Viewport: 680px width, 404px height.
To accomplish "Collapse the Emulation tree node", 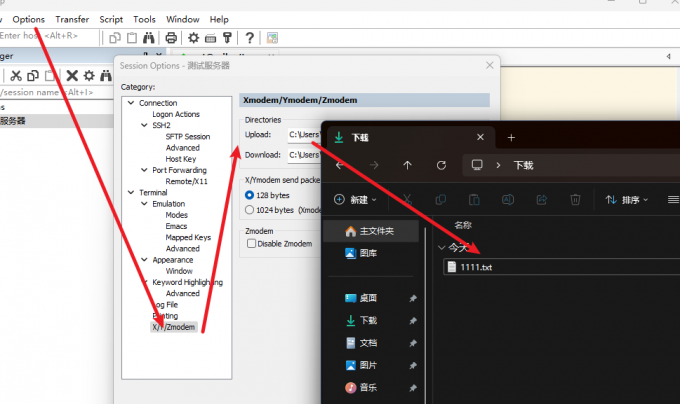I will pos(144,204).
